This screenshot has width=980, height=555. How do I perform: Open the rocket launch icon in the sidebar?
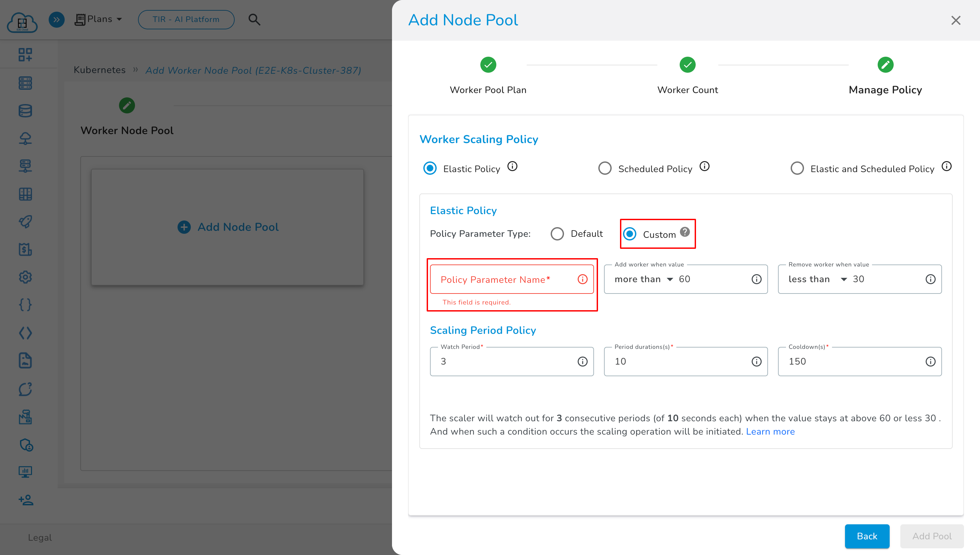point(26,221)
